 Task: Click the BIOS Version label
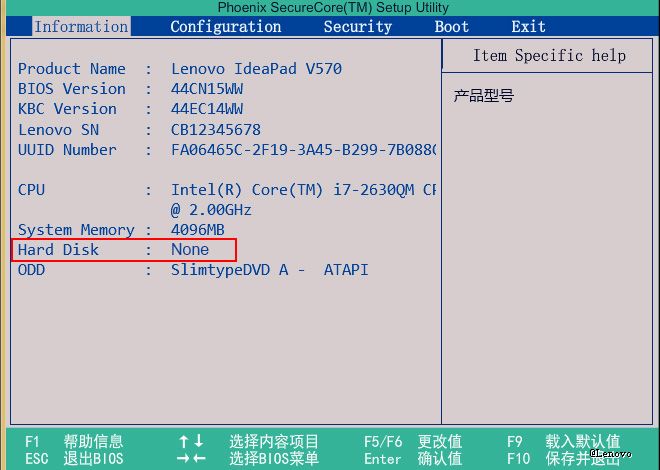point(72,89)
